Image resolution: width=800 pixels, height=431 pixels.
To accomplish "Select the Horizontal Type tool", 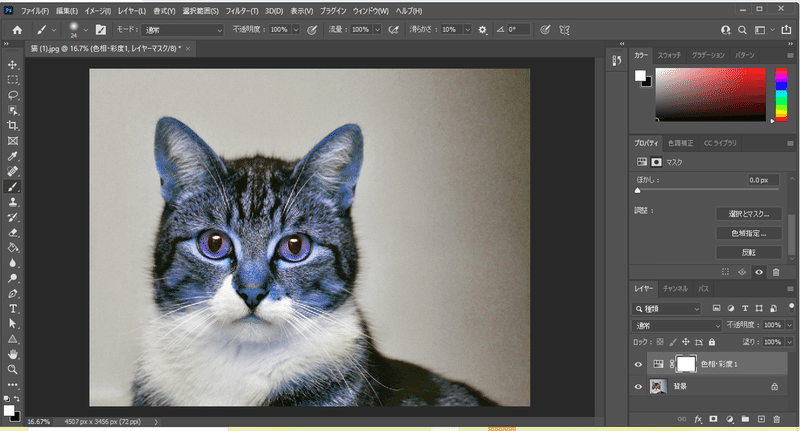I will tap(13, 309).
